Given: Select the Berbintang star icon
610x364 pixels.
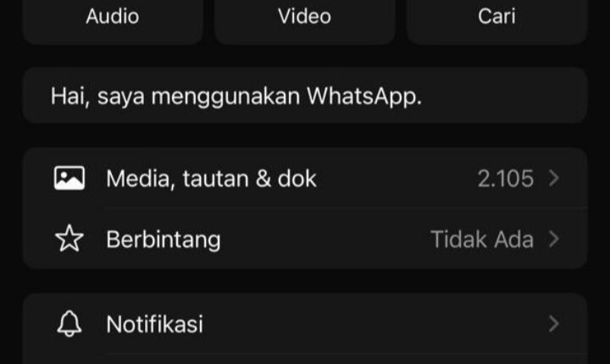Looking at the screenshot, I should tap(69, 239).
